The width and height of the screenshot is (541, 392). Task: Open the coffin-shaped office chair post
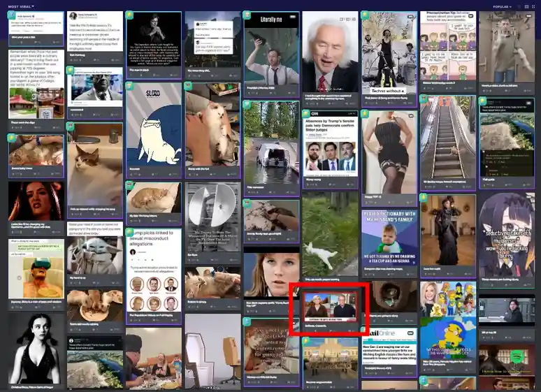point(212,351)
